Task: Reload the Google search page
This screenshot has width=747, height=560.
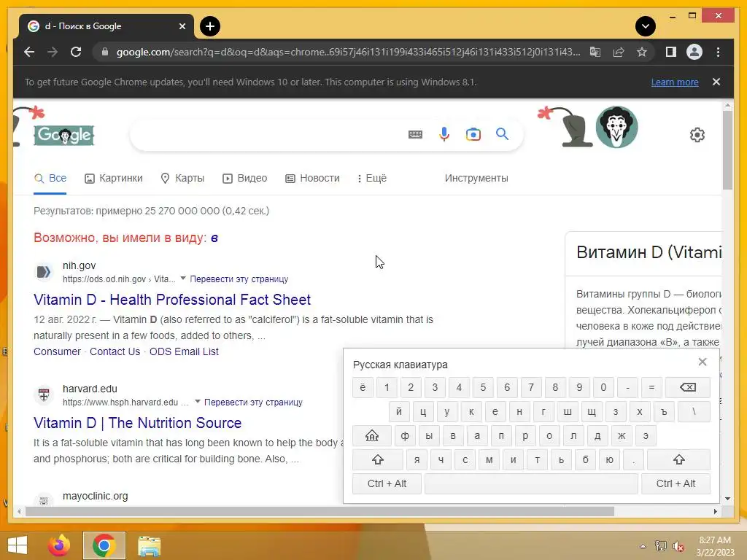Action: click(x=76, y=52)
